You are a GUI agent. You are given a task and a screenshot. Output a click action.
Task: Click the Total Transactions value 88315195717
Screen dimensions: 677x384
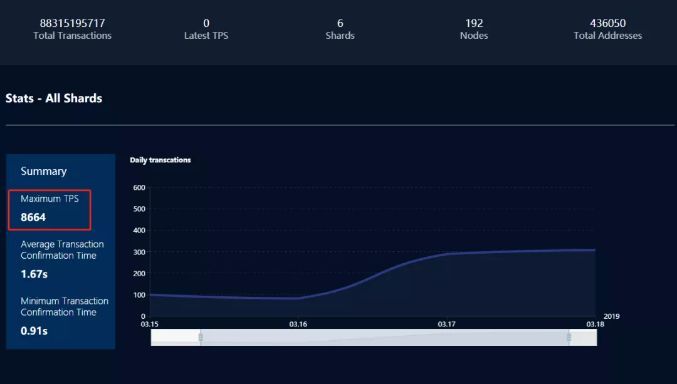click(x=73, y=23)
